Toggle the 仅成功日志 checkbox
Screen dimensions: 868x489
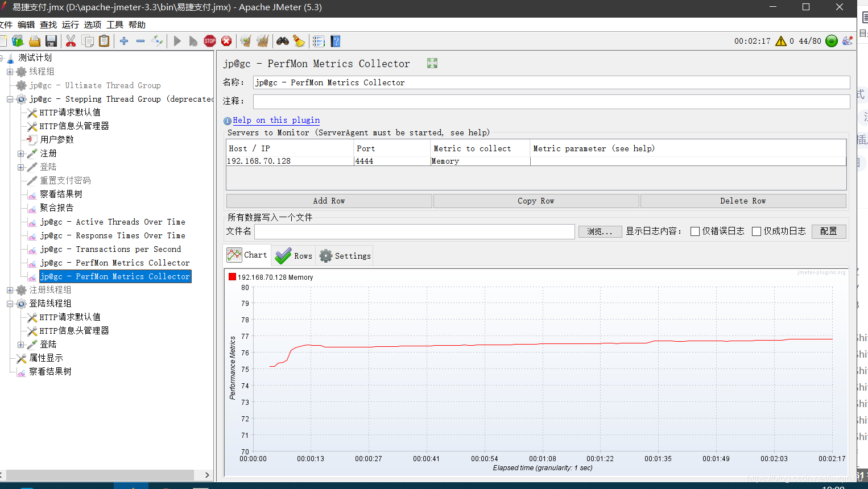(756, 231)
